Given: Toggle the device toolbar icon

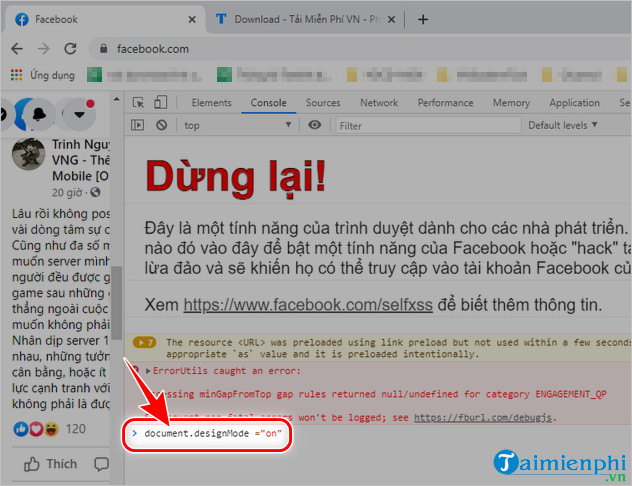Looking at the screenshot, I should click(160, 102).
